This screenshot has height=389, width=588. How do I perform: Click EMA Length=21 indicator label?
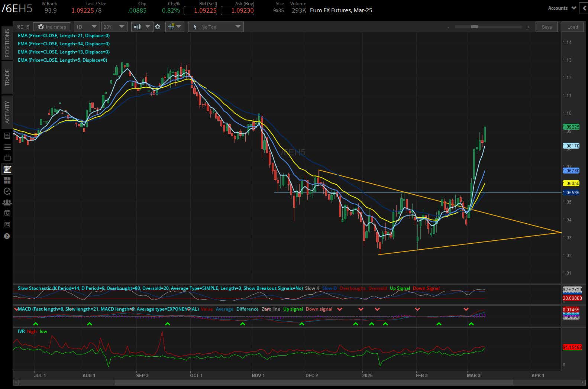click(64, 36)
